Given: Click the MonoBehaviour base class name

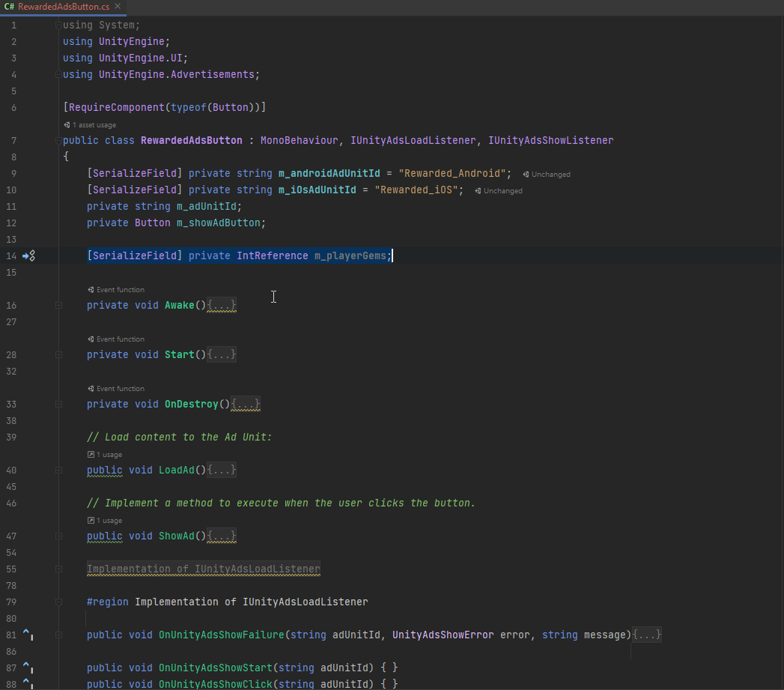Looking at the screenshot, I should point(299,140).
